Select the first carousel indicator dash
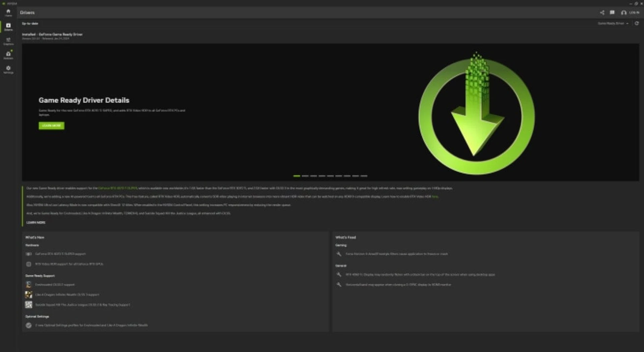This screenshot has width=644, height=352. coord(297,176)
